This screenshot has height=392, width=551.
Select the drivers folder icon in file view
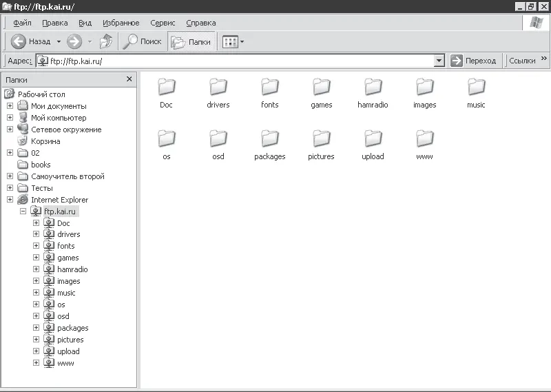click(x=218, y=87)
